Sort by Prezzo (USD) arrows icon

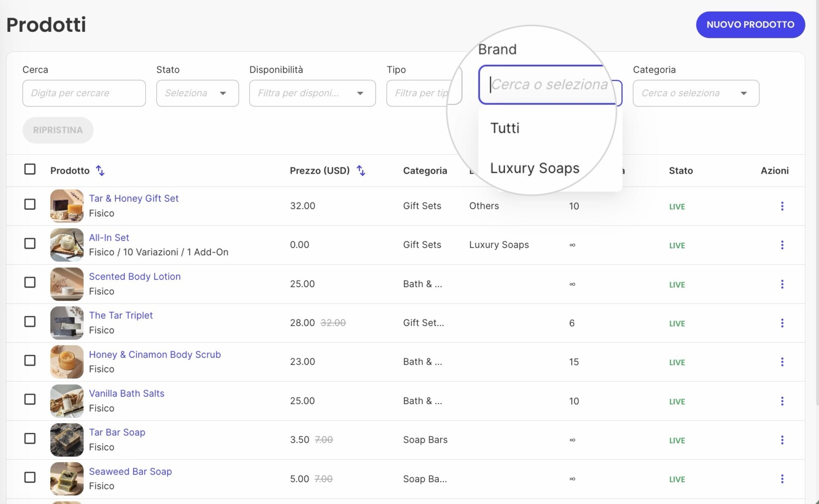pyautogui.click(x=361, y=171)
